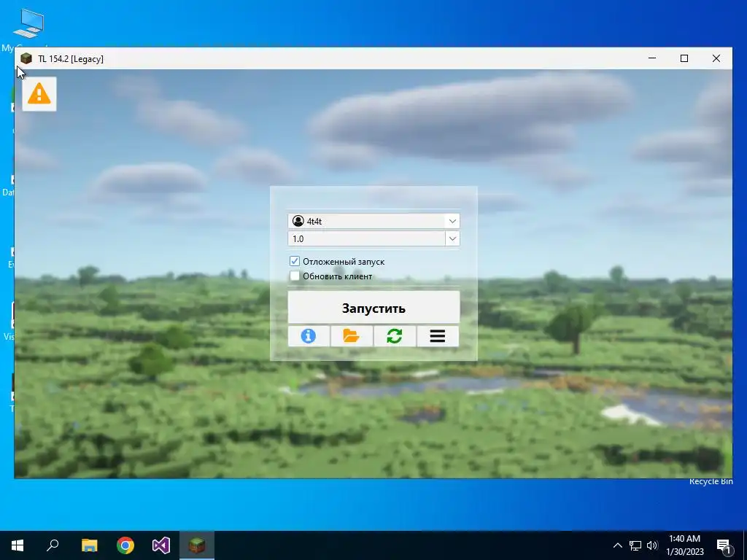Open the network status tray icon
The image size is (747, 560).
click(x=635, y=545)
